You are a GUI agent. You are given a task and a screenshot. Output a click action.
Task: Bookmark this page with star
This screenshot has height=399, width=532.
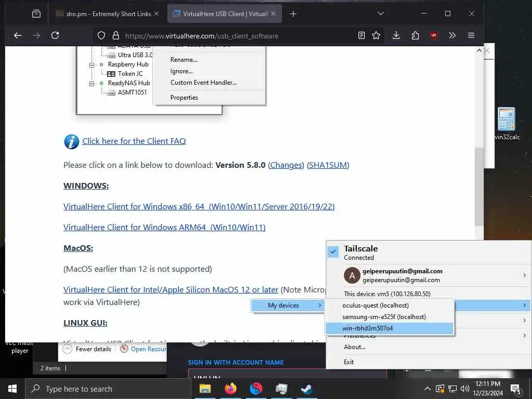tap(376, 35)
